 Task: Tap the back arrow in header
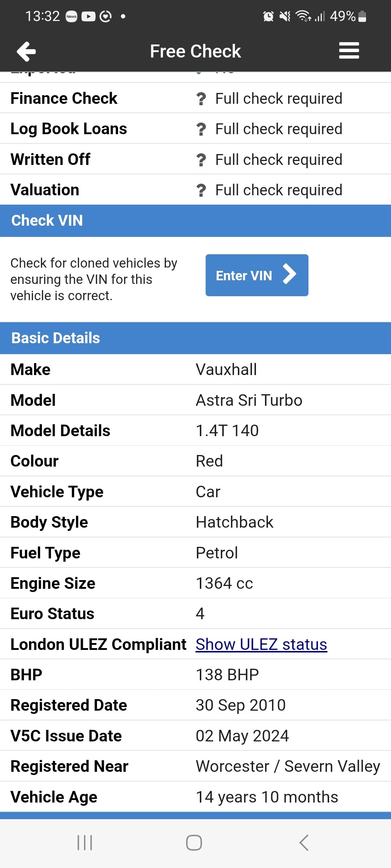tap(26, 51)
